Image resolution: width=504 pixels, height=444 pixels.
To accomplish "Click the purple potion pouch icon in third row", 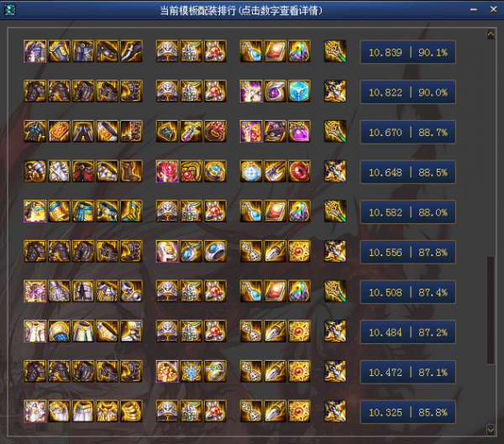I will [x=299, y=131].
